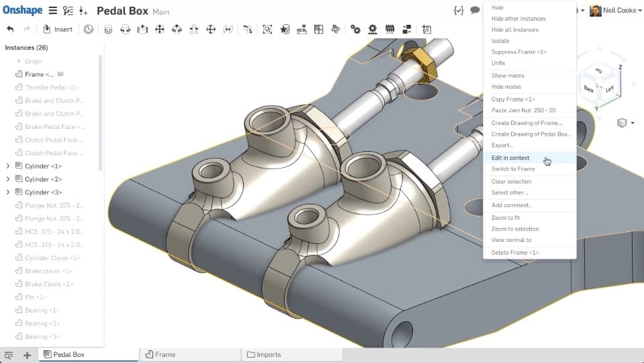
Task: Undo the last action
Action: tap(10, 29)
